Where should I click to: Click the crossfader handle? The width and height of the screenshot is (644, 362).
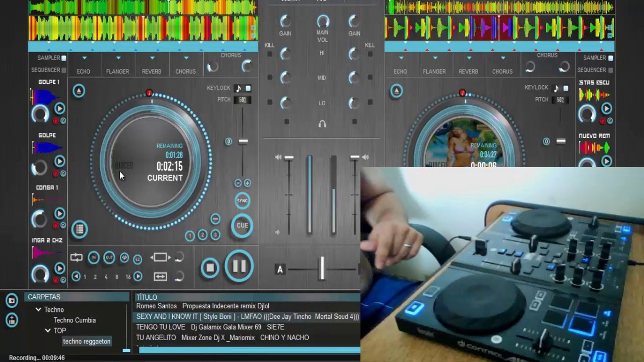coord(322,268)
